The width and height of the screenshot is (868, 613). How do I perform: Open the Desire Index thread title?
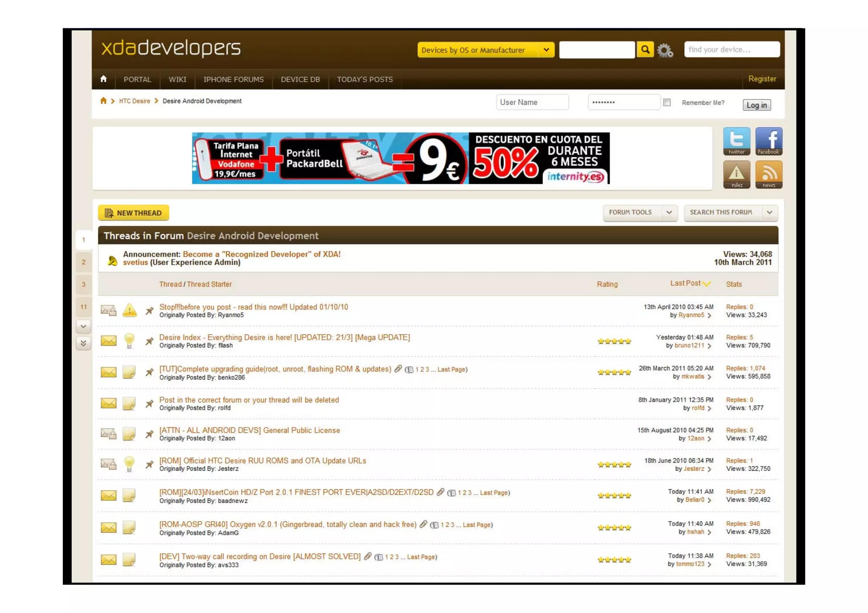pyautogui.click(x=284, y=337)
